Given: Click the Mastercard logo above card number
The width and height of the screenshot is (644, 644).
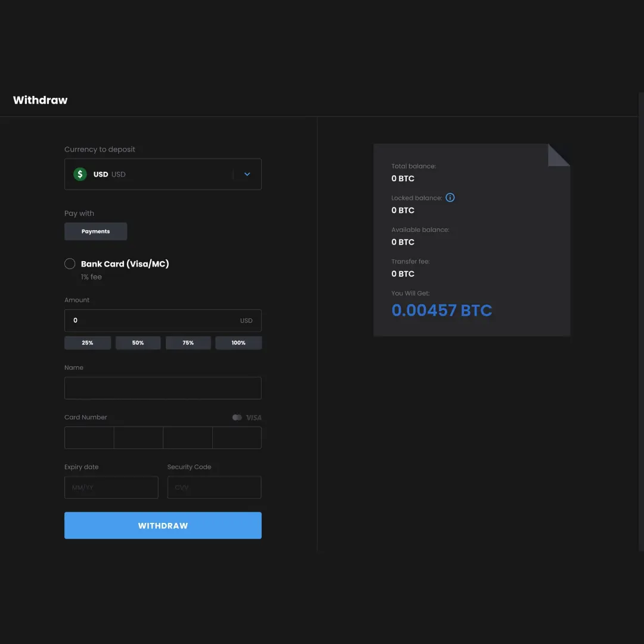Looking at the screenshot, I should [237, 417].
